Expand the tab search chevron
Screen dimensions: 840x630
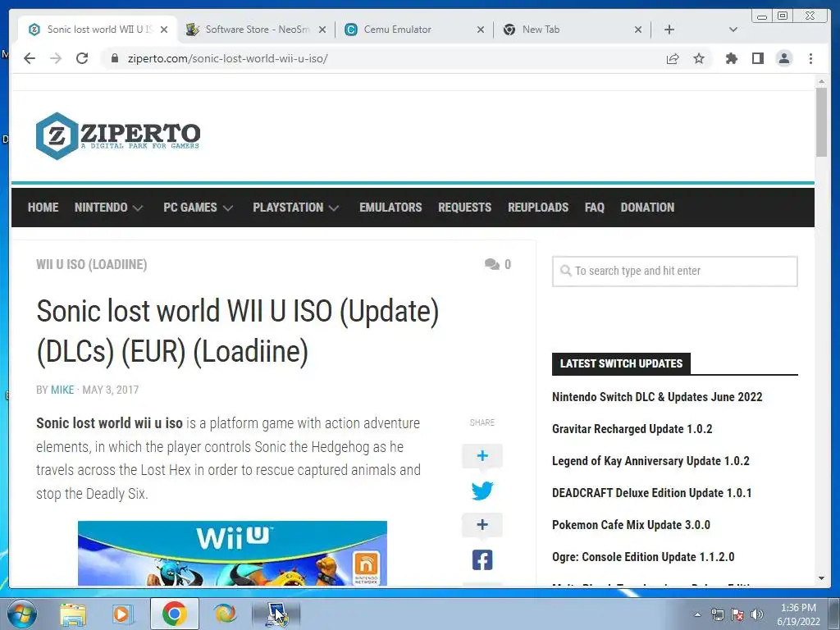click(x=733, y=30)
